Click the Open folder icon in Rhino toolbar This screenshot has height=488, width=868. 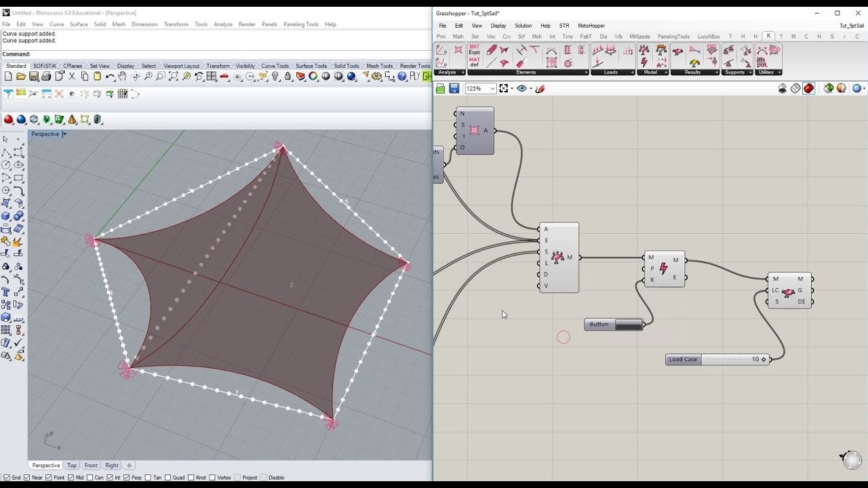click(x=20, y=76)
